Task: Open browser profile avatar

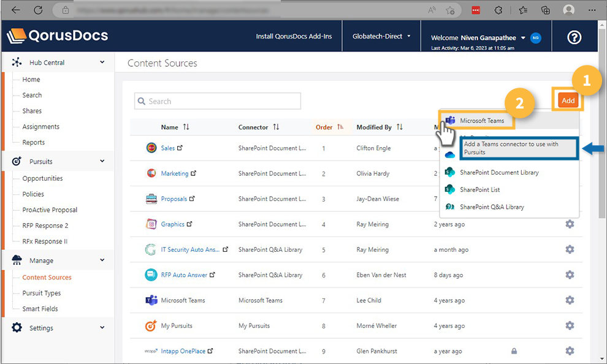Action: [x=568, y=10]
